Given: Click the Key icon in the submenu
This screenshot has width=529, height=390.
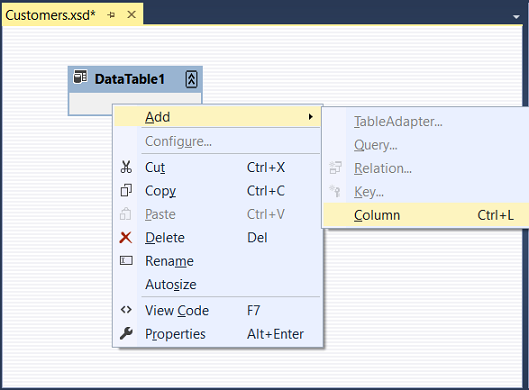Looking at the screenshot, I should [x=335, y=191].
